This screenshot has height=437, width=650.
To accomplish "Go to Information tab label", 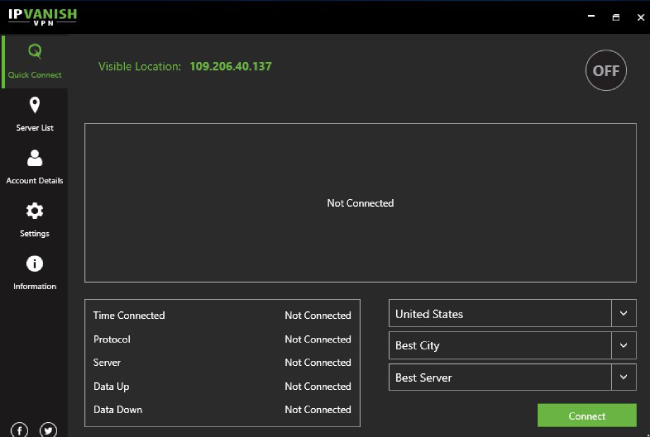I will coord(35,286).
